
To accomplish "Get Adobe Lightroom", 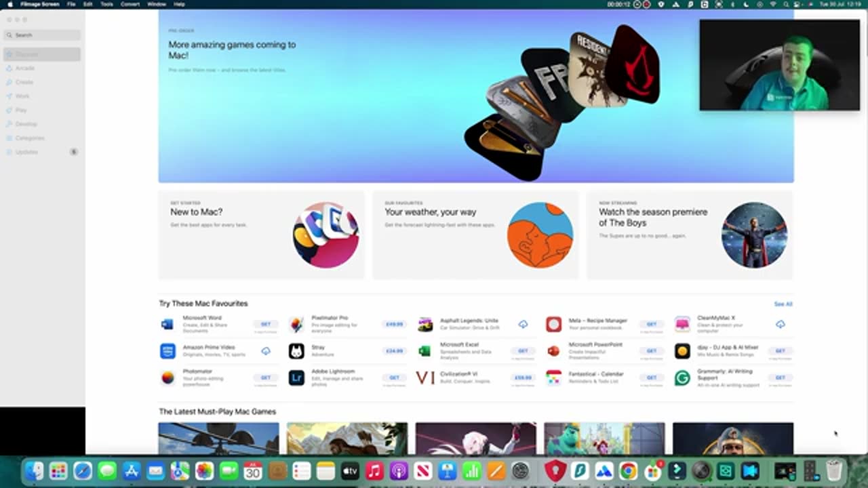I will 394,378.
